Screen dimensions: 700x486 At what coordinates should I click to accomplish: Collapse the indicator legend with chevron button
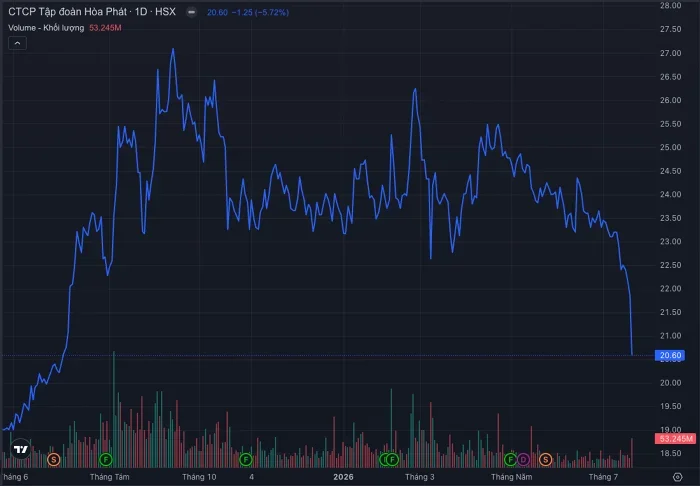17,43
